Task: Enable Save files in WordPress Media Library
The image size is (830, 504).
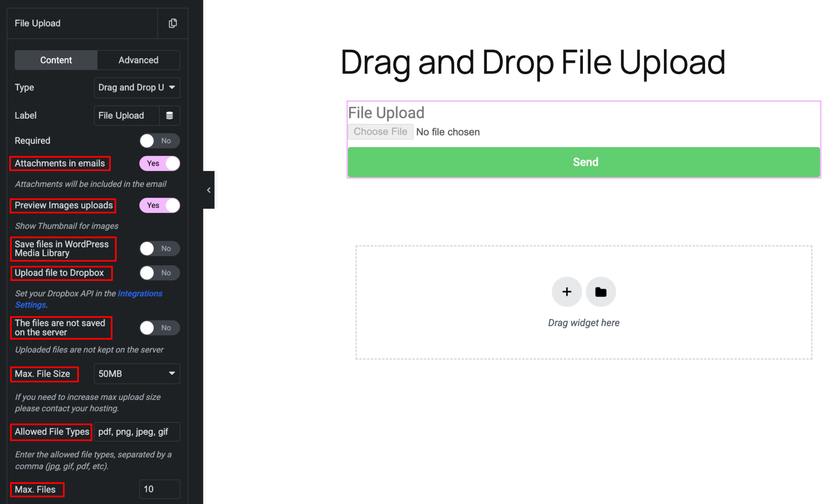Action: pyautogui.click(x=159, y=248)
